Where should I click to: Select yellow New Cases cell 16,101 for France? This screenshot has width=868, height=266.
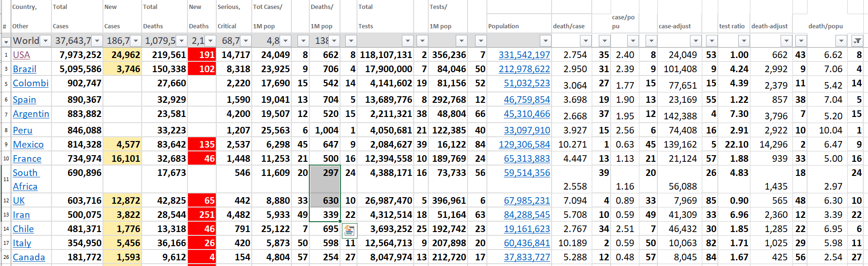coord(122,158)
